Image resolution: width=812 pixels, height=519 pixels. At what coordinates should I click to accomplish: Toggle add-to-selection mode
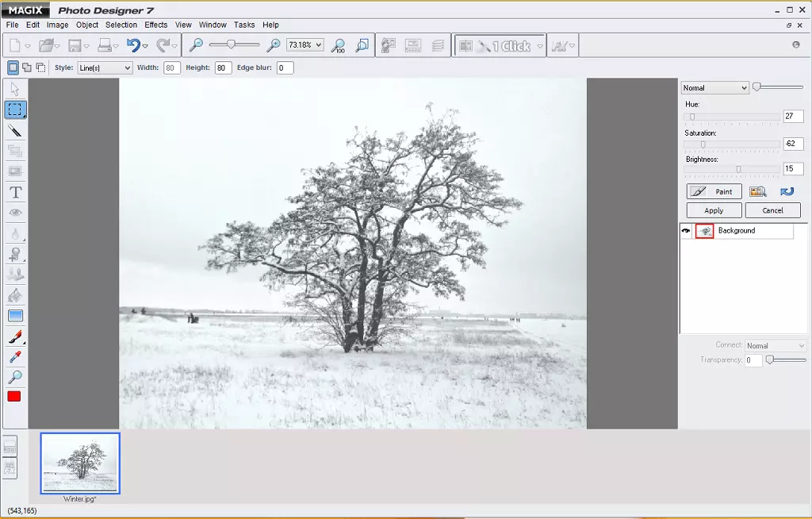click(x=27, y=67)
